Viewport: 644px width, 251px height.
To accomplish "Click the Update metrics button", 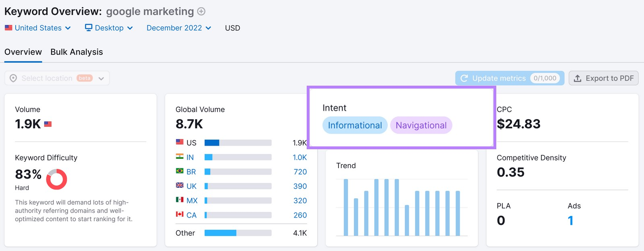I will [510, 78].
